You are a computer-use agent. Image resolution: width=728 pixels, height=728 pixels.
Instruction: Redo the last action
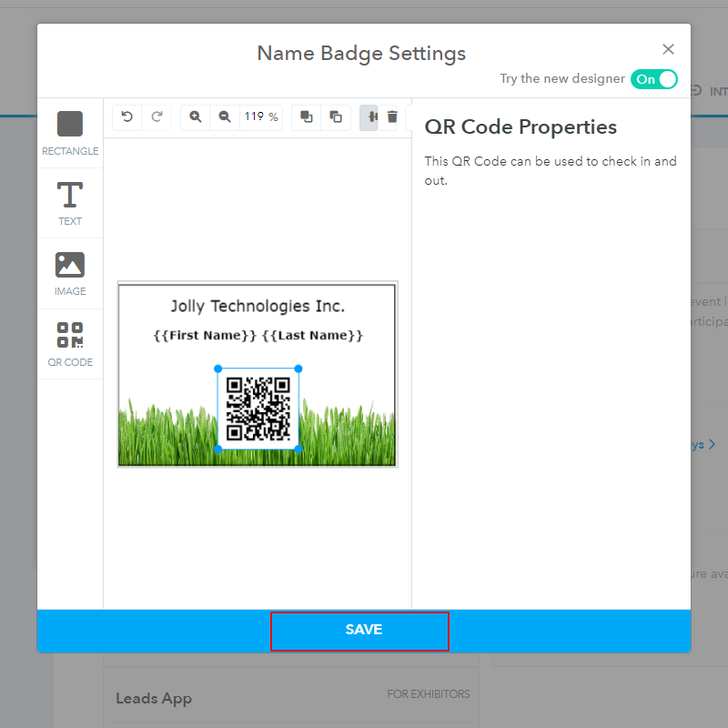click(157, 116)
